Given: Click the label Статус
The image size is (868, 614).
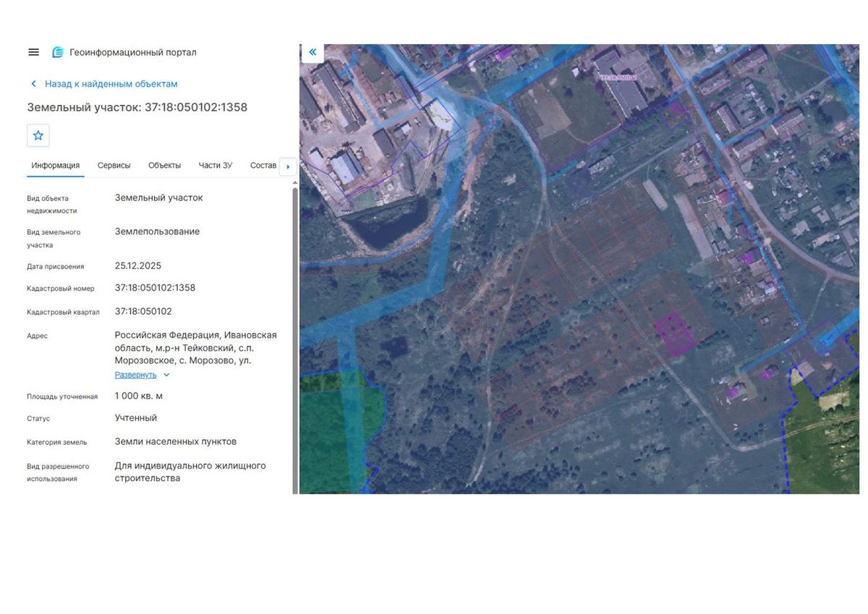Looking at the screenshot, I should [x=39, y=419].
